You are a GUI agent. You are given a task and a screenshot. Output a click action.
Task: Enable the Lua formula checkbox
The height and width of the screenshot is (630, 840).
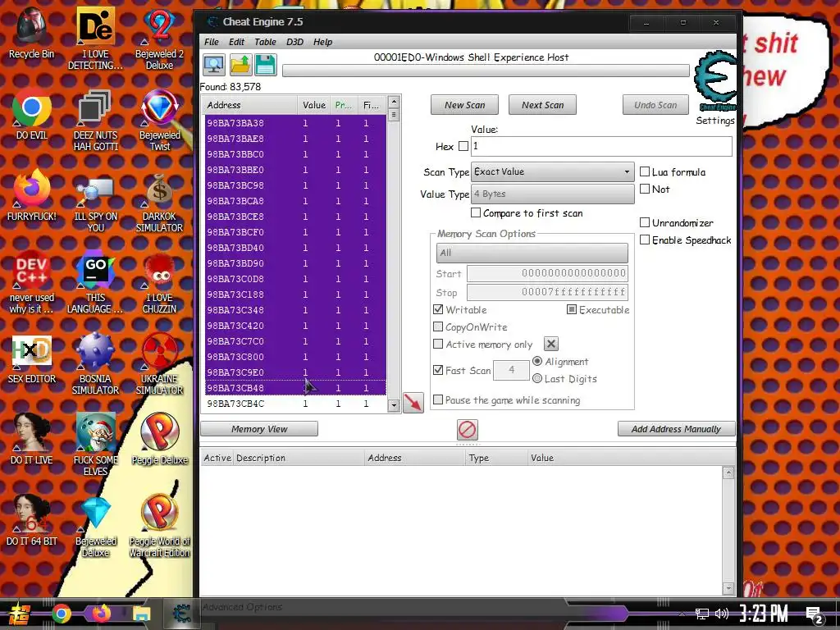[645, 171]
